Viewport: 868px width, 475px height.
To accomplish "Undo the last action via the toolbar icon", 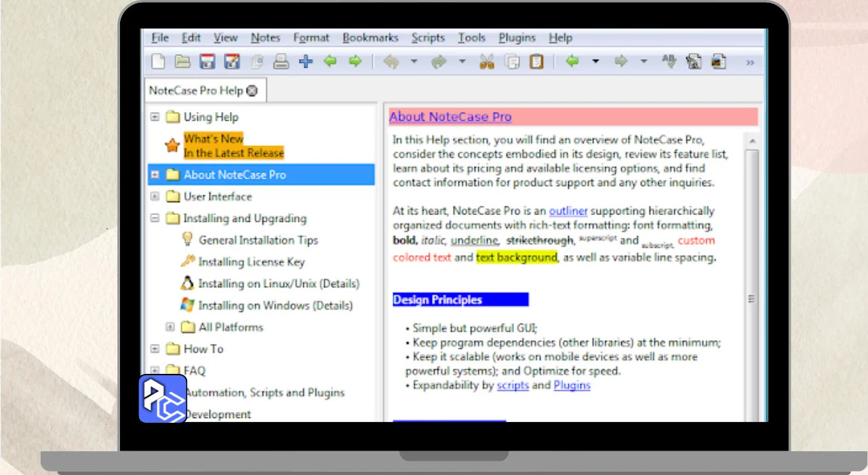I will (x=391, y=62).
